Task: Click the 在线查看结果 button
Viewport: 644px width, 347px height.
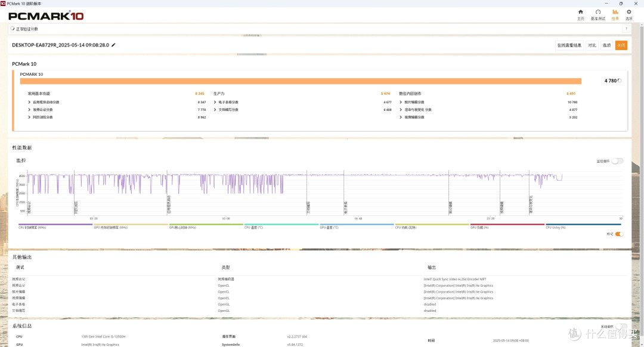Action: [569, 45]
